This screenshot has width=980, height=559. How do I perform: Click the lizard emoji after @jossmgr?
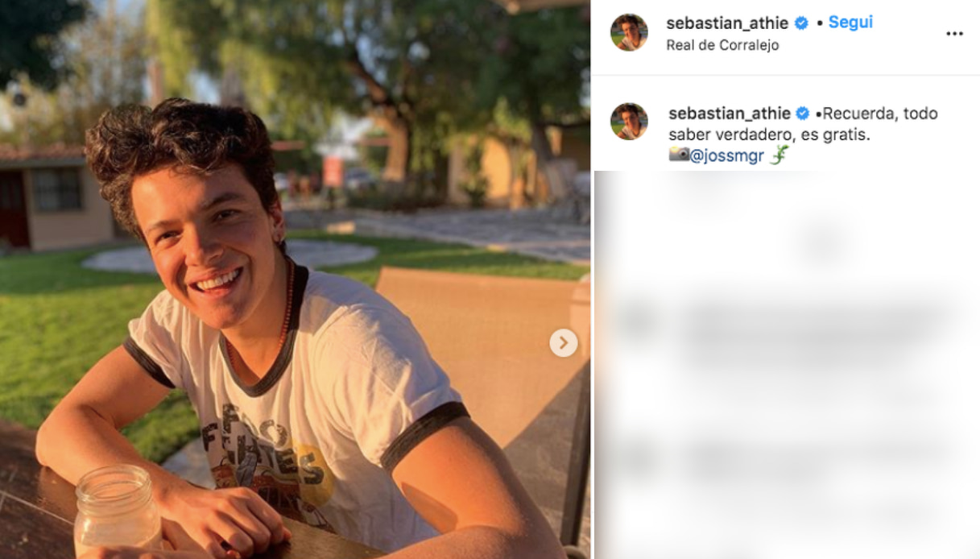pos(778,155)
